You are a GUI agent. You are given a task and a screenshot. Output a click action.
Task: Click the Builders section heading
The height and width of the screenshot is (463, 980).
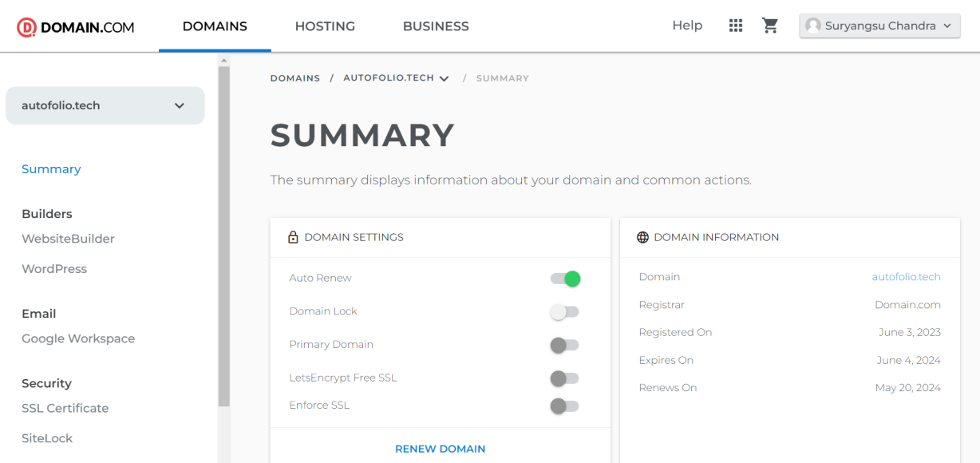47,214
